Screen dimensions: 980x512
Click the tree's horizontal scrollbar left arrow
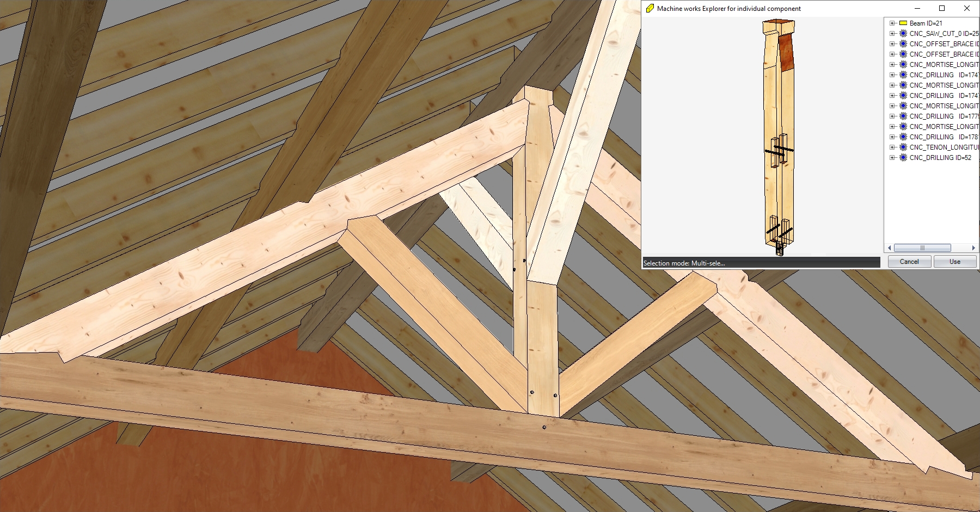point(890,248)
